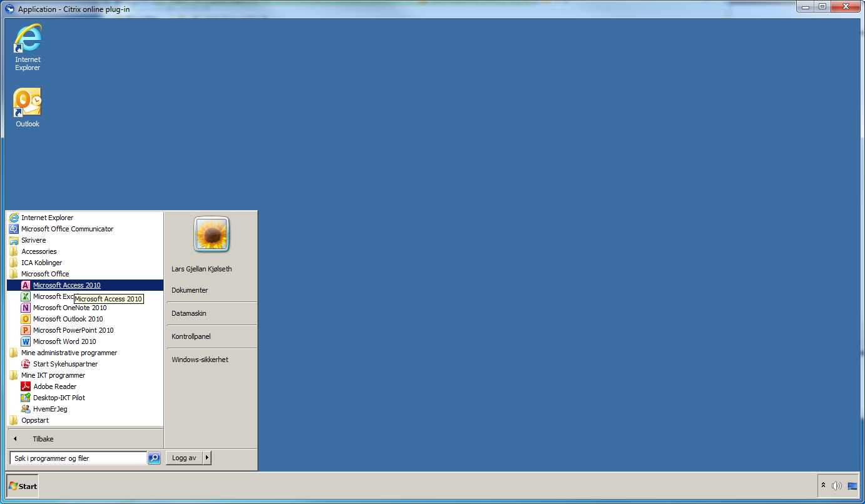Open the Outlook desktop shortcut icon
This screenshot has width=865, height=504.
point(28,103)
